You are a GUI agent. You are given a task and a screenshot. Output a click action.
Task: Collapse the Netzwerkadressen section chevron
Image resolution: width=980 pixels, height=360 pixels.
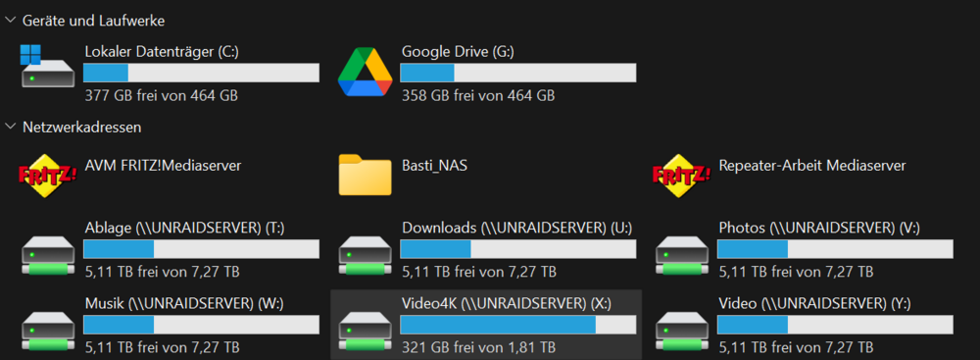[10, 128]
